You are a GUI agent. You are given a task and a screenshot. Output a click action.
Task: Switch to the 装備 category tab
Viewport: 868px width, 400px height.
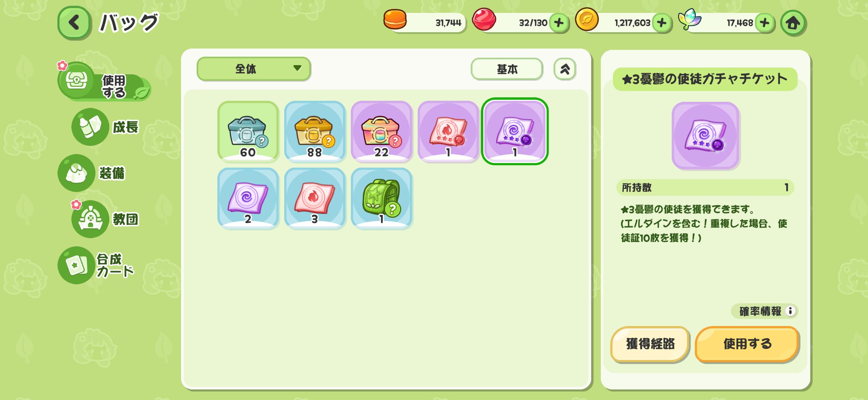[92, 173]
